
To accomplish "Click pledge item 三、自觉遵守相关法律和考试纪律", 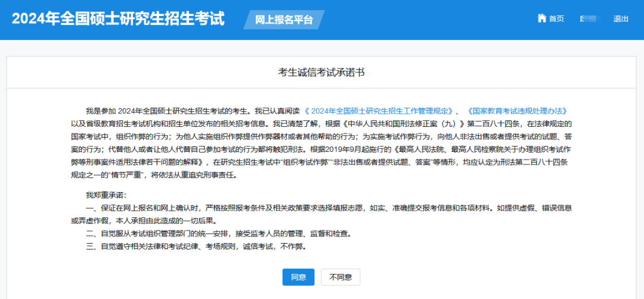I will tap(197, 247).
